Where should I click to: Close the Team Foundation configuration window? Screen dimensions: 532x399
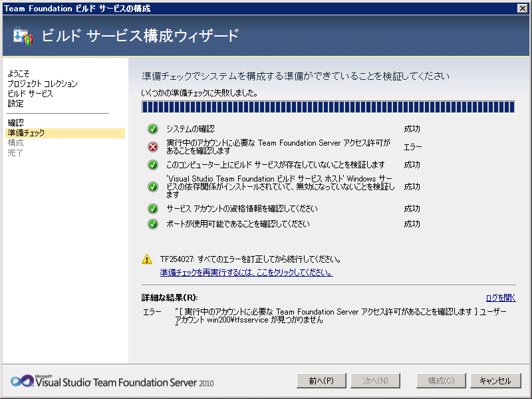523,9
